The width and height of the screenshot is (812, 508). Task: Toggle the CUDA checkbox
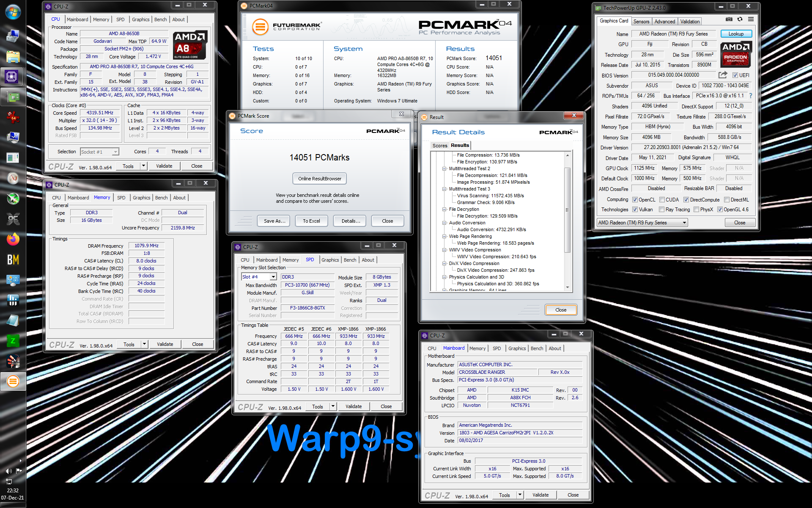coord(662,200)
